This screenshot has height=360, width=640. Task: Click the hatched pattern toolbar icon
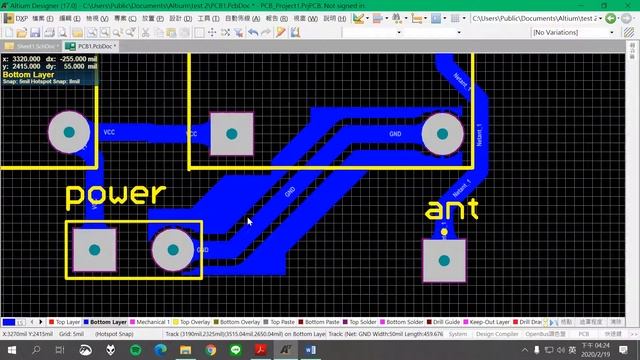pyautogui.click(x=629, y=32)
